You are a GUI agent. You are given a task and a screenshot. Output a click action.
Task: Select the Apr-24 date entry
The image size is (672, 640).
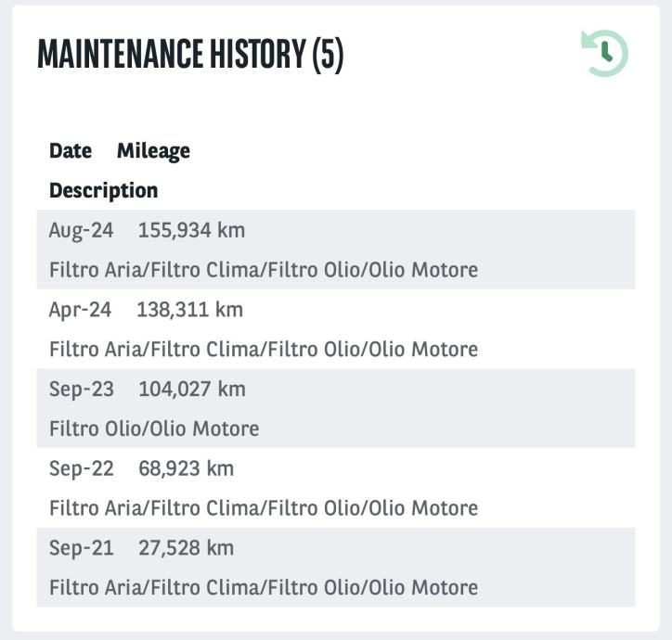point(80,310)
